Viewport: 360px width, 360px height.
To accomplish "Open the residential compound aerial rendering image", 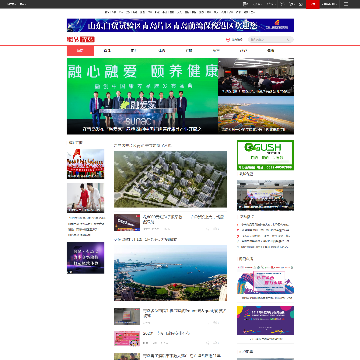I will [x=170, y=179].
